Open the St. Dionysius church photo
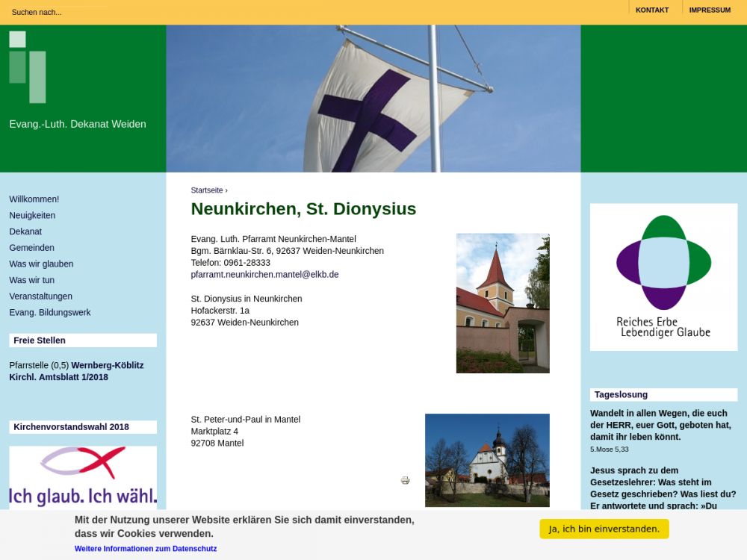Viewport: 747px width, 560px height. (x=503, y=303)
